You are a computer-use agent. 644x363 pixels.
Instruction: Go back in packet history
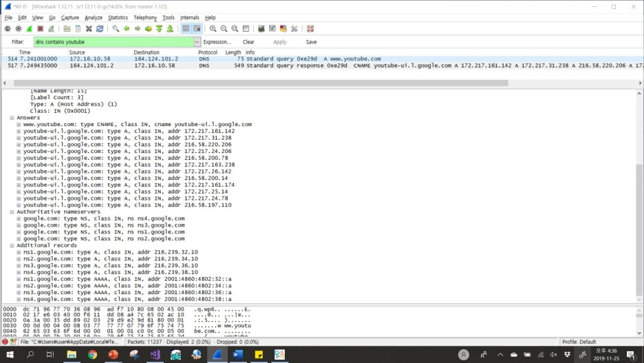click(x=127, y=29)
